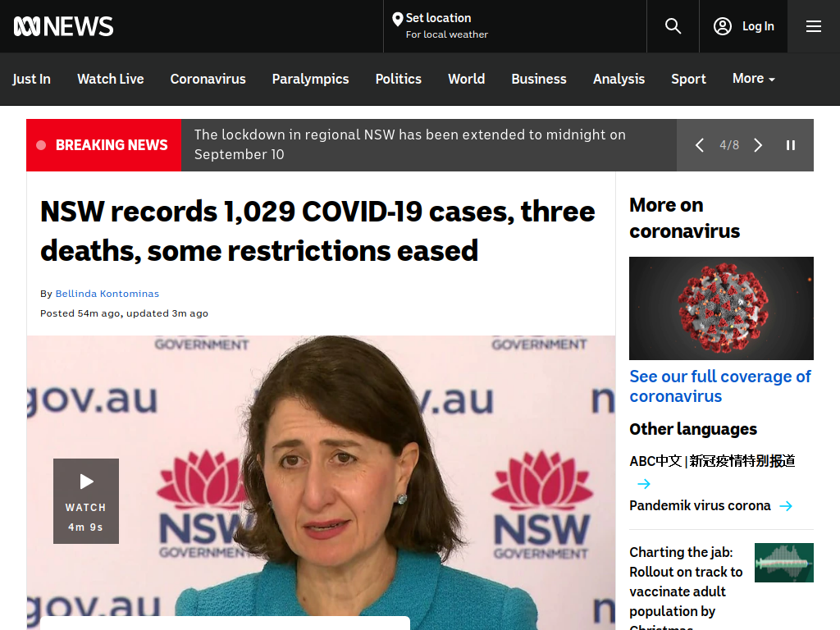
Task: Open the hamburger menu icon
Action: click(813, 26)
